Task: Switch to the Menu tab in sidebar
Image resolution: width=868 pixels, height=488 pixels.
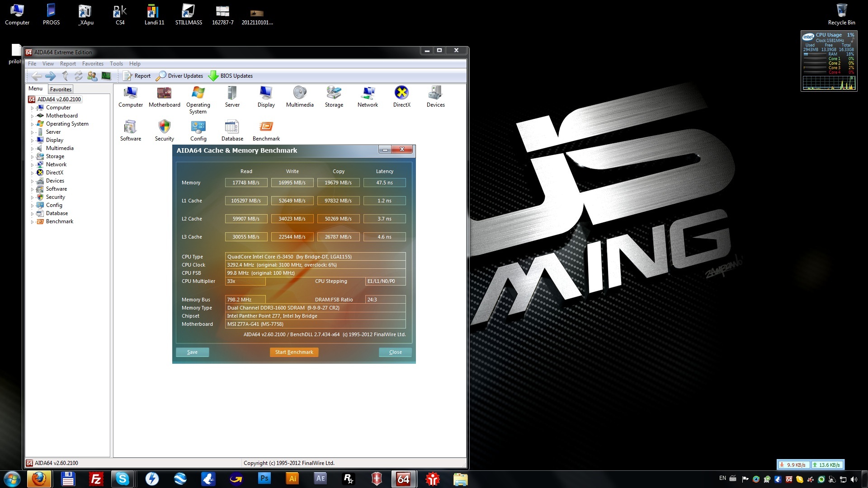Action: pos(35,89)
